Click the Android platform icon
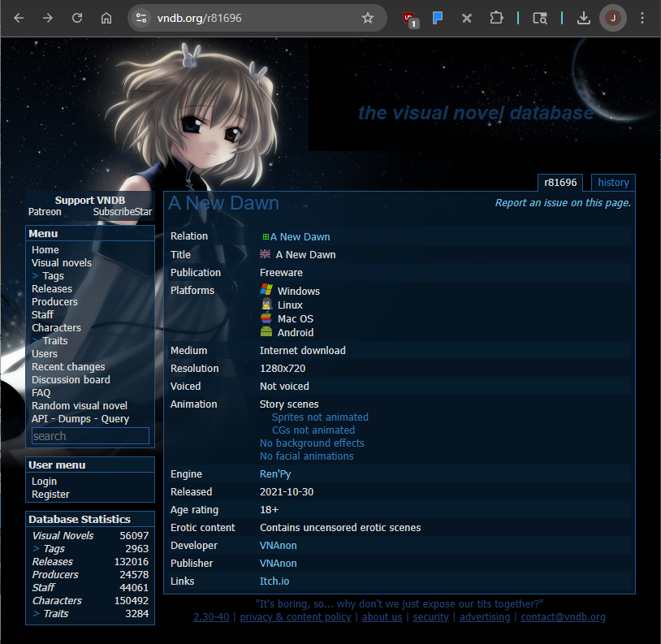Viewport: 661px width, 644px height. (266, 331)
